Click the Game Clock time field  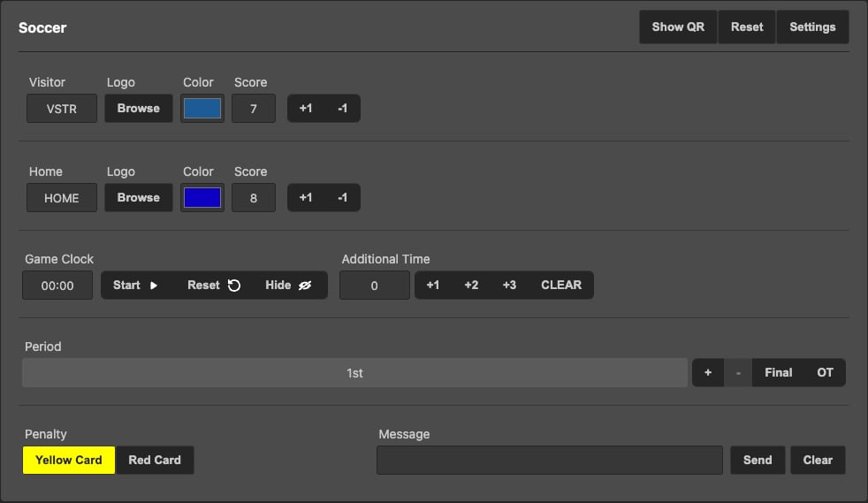[57, 285]
